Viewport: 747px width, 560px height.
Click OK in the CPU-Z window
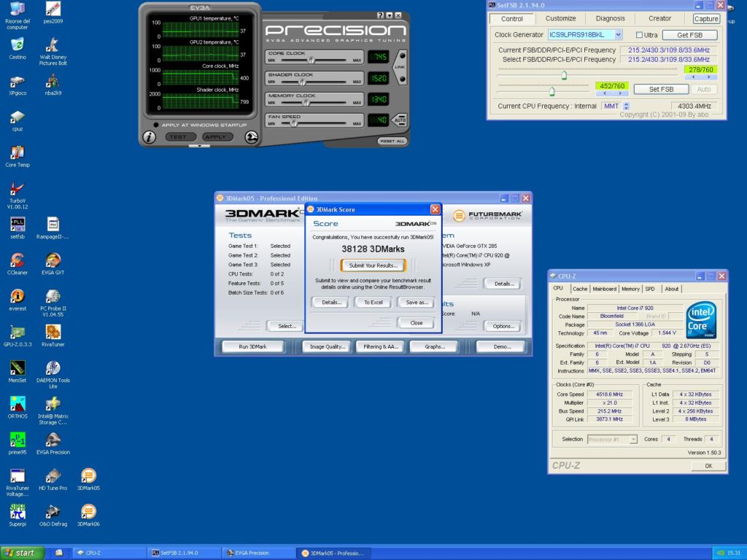tap(708, 466)
